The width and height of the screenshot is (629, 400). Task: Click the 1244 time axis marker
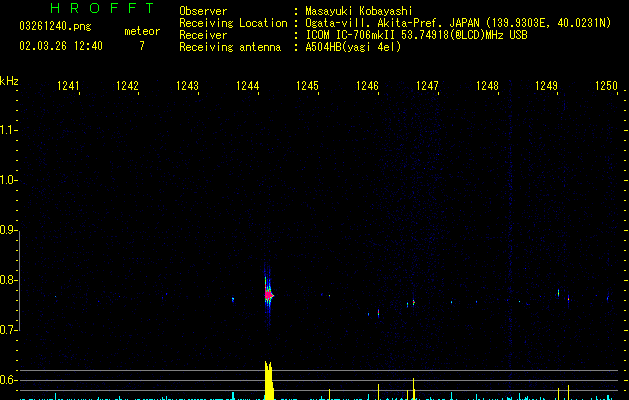coord(248,86)
